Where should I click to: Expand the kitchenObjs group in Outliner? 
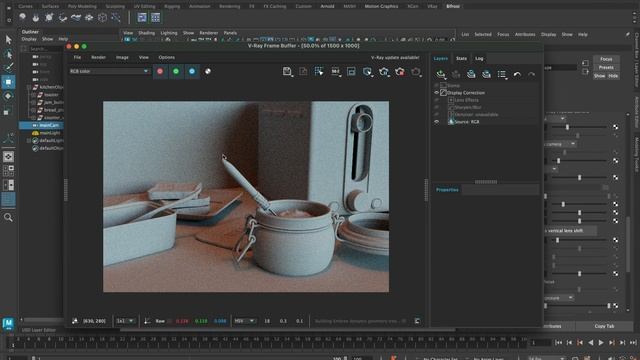click(29, 87)
